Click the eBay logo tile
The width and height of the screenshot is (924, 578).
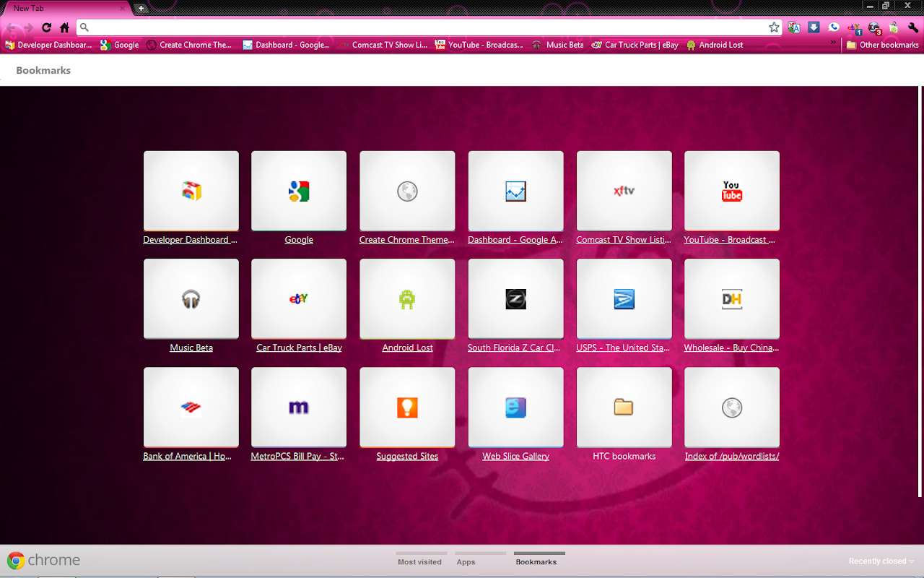(299, 299)
